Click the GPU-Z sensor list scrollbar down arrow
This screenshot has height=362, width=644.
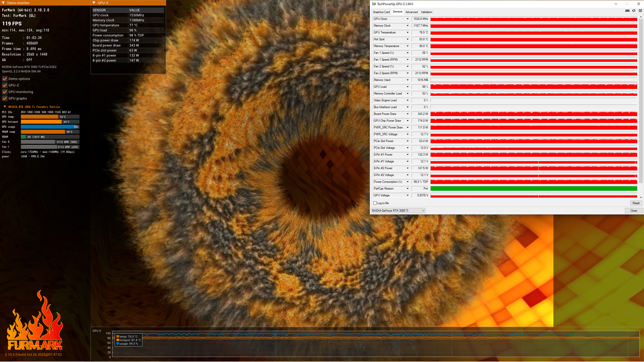(x=641, y=197)
